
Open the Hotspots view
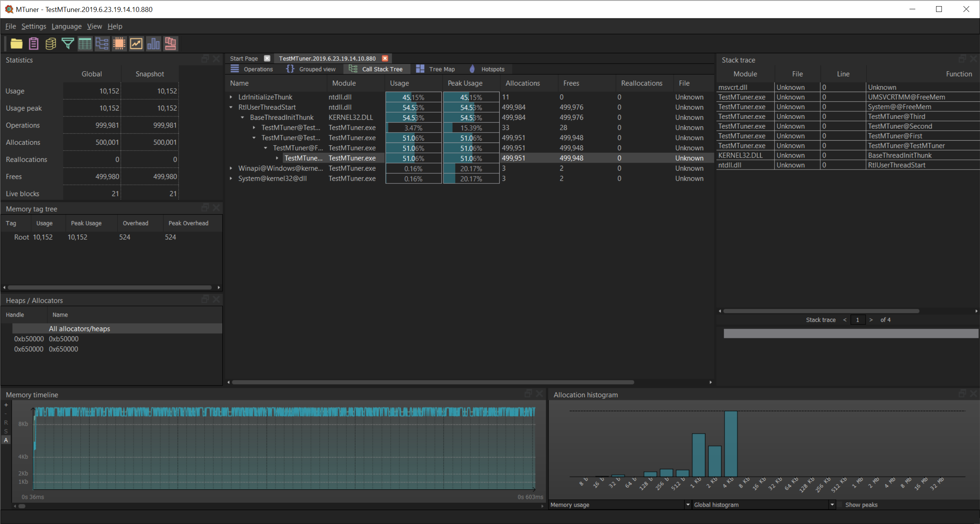(x=493, y=69)
